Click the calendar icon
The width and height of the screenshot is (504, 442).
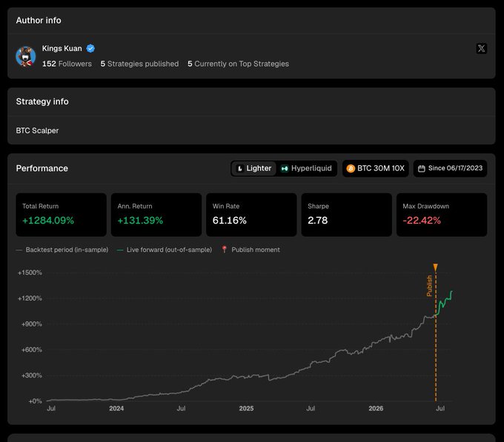pyautogui.click(x=422, y=169)
